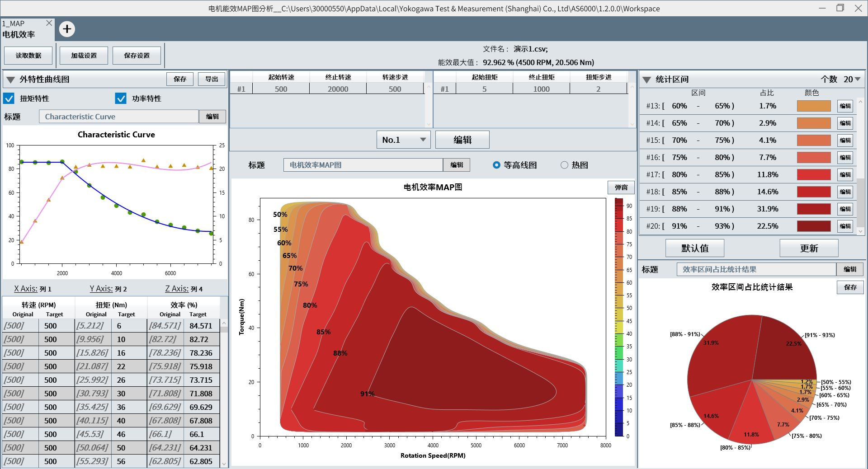Click the 终止扭矩 cell value 1000
This screenshot has height=469, width=868.
point(541,89)
